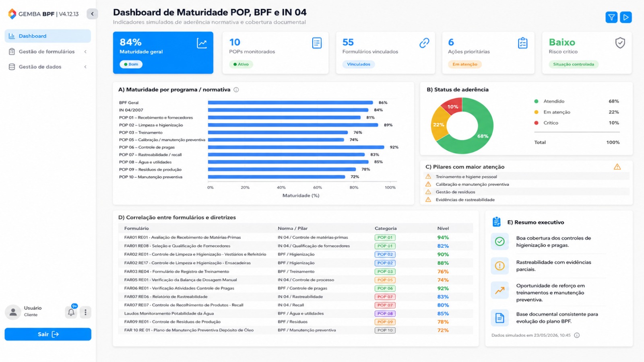Click the user avatar icon

point(13,312)
